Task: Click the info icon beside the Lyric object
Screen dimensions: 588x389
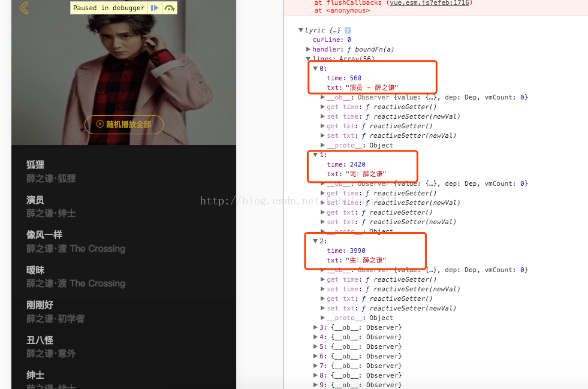Action: [x=346, y=30]
